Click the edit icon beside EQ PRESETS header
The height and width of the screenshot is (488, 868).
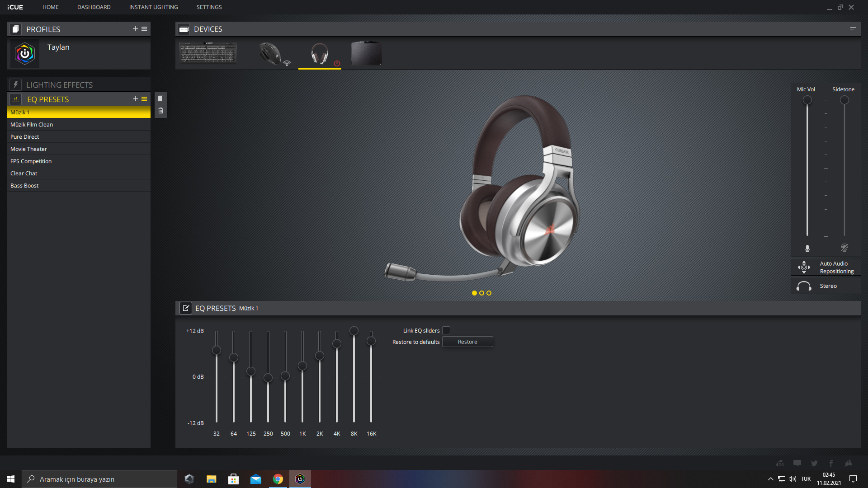pyautogui.click(x=186, y=308)
